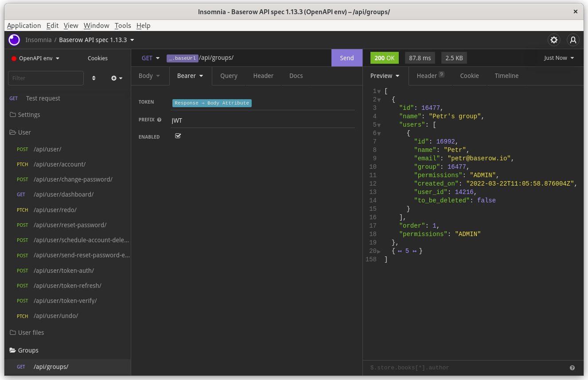Collapse JSON fold arrow at line 1
Viewport: 588px width, 380px height.
click(x=379, y=91)
